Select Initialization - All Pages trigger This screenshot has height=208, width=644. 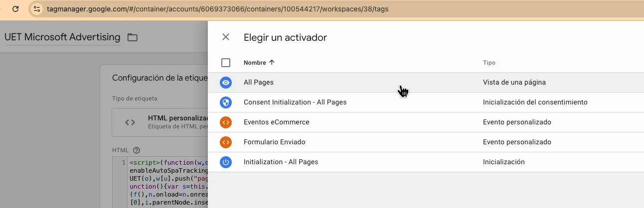(426, 162)
